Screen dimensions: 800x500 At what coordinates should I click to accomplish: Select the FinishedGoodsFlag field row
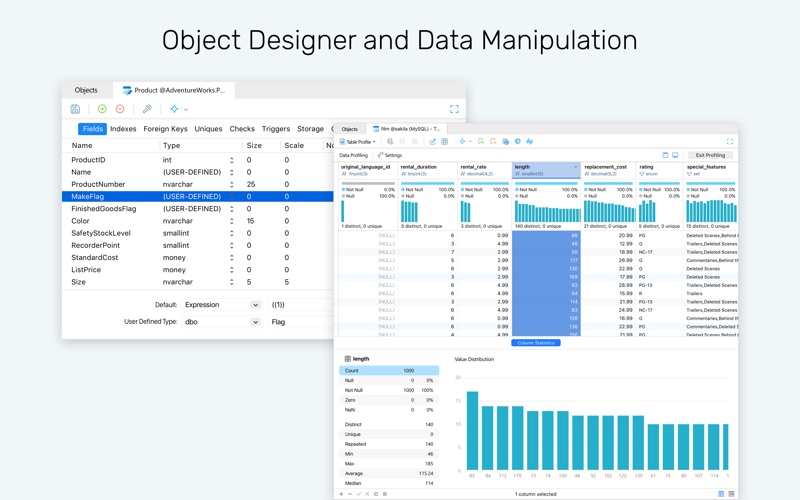197,209
